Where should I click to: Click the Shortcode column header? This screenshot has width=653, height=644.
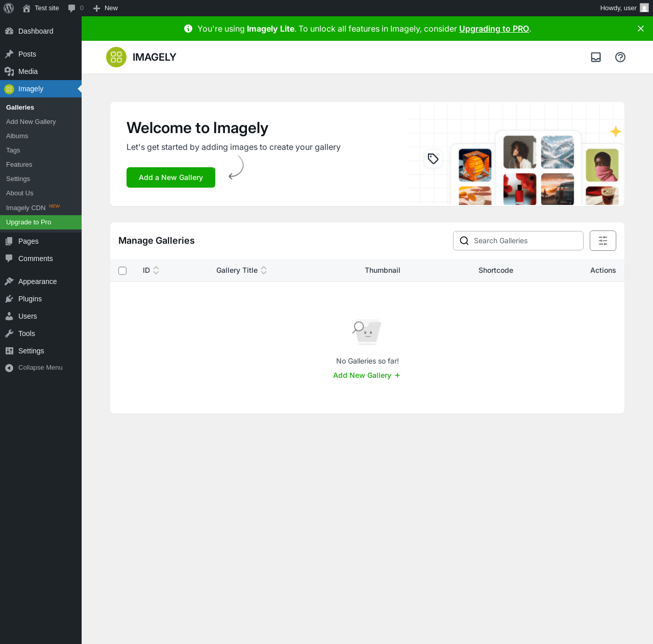point(496,270)
